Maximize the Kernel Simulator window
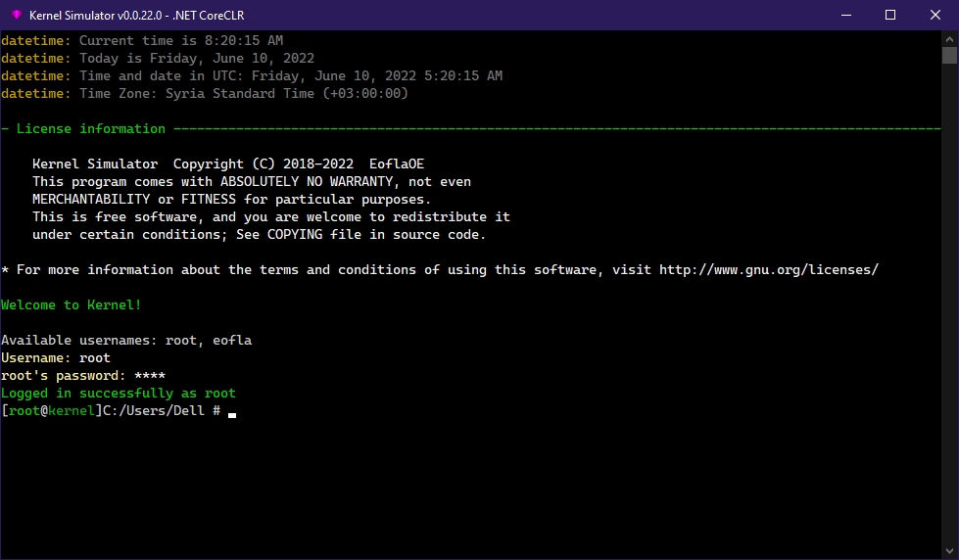Viewport: 959px width, 560px height. point(890,15)
